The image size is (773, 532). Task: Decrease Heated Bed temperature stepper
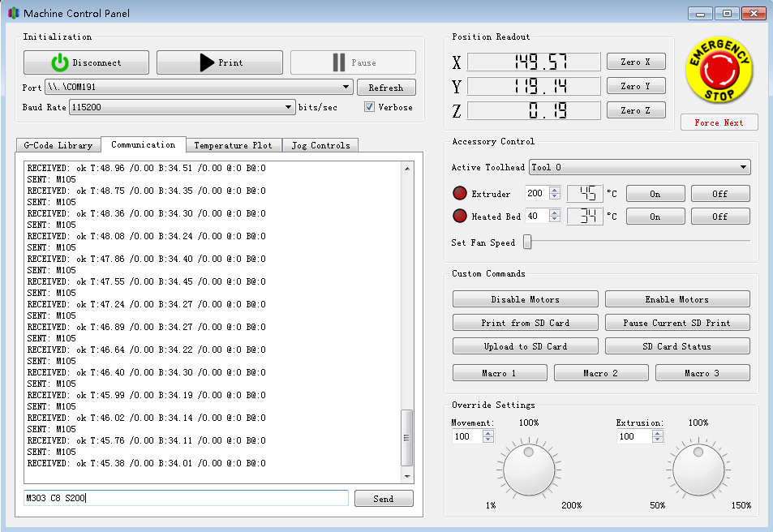point(555,219)
